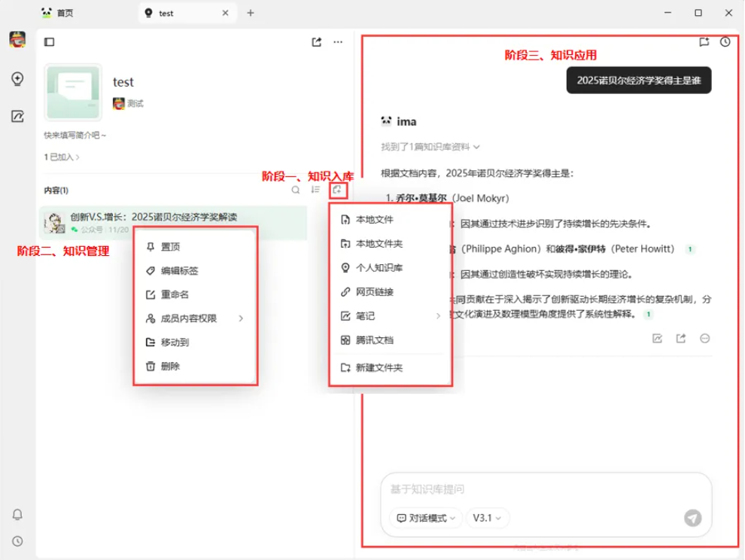This screenshot has height=560, width=745.
Task: Expand the 笔记 submenu arrow
Action: [437, 316]
